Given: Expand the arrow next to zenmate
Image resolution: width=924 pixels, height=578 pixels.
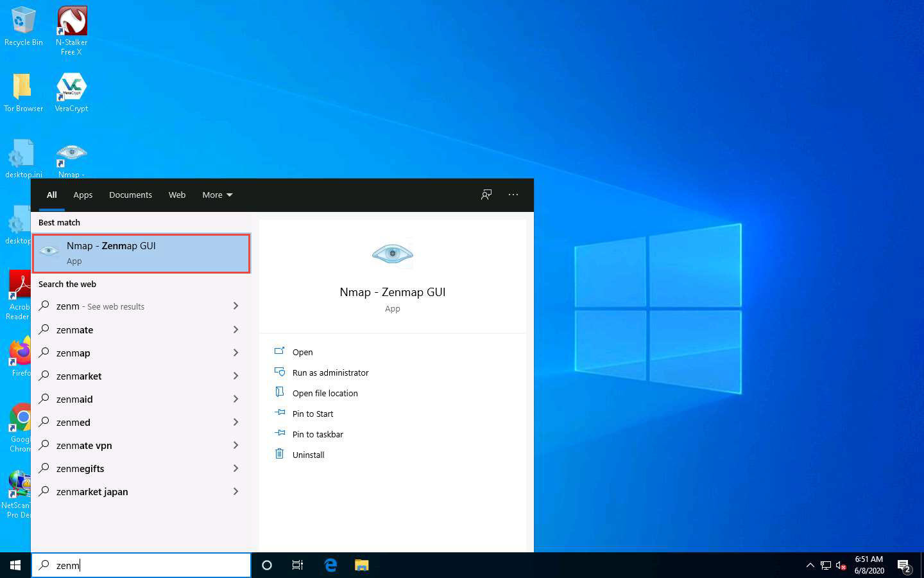Looking at the screenshot, I should [235, 329].
